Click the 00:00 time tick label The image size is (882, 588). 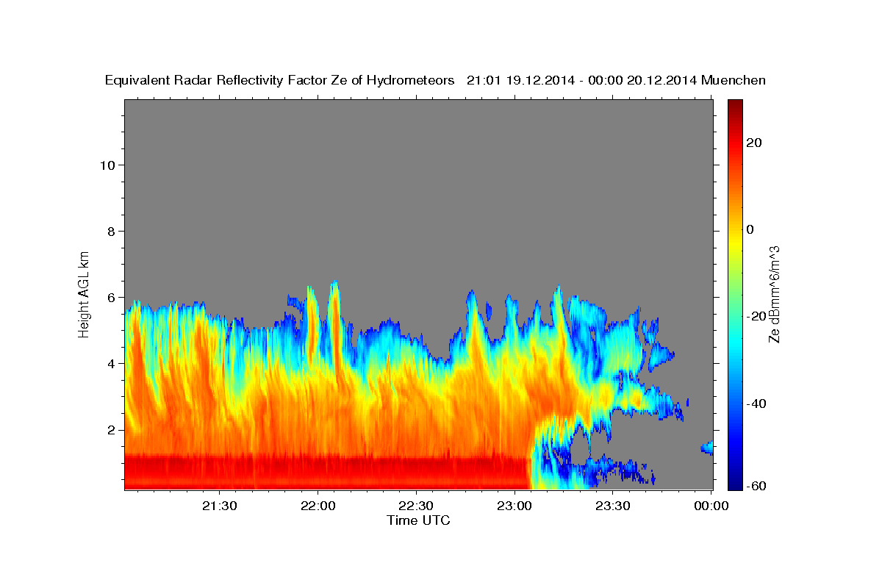coord(711,506)
